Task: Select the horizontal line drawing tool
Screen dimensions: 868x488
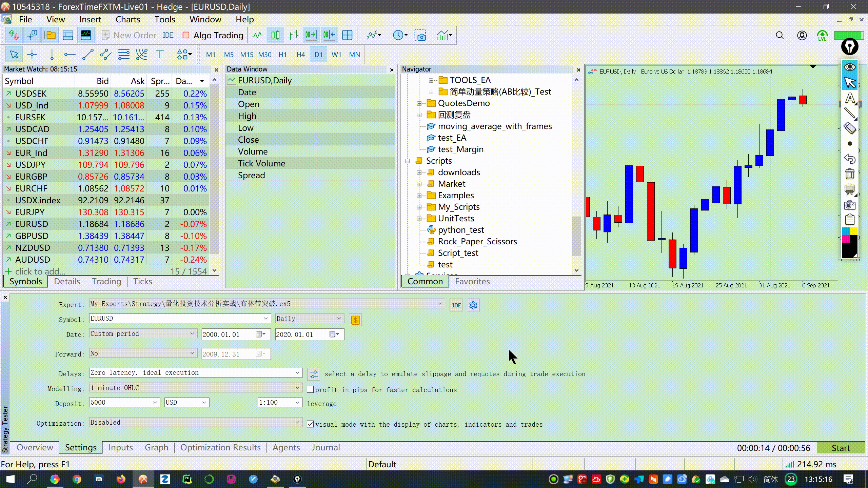Action: pyautogui.click(x=70, y=55)
